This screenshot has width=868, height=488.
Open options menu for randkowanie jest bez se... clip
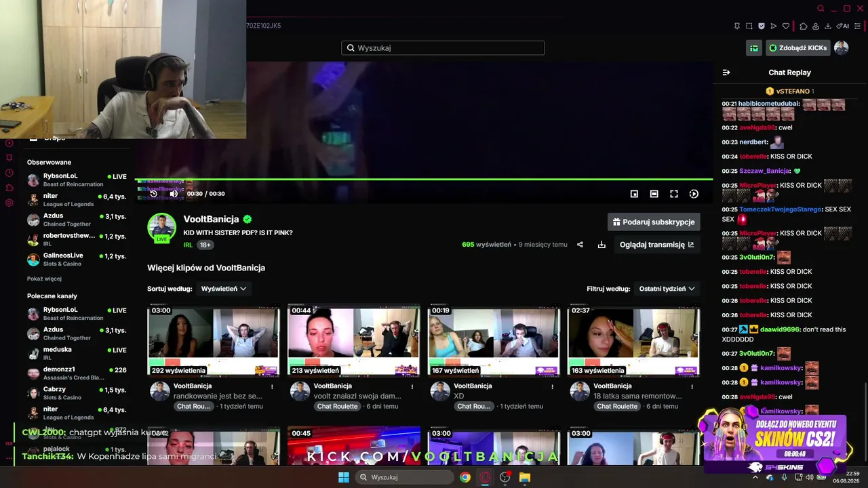tap(272, 387)
